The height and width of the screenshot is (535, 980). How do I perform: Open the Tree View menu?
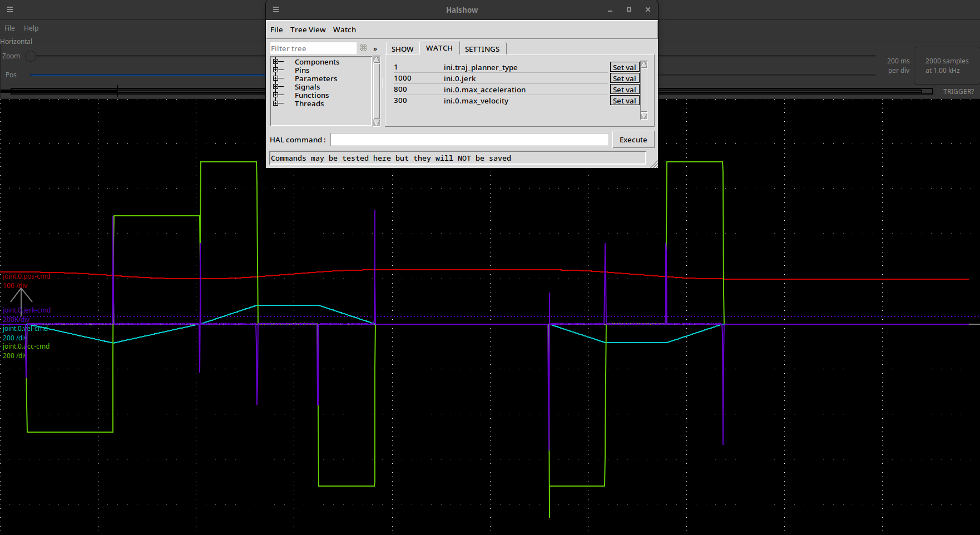pos(308,30)
